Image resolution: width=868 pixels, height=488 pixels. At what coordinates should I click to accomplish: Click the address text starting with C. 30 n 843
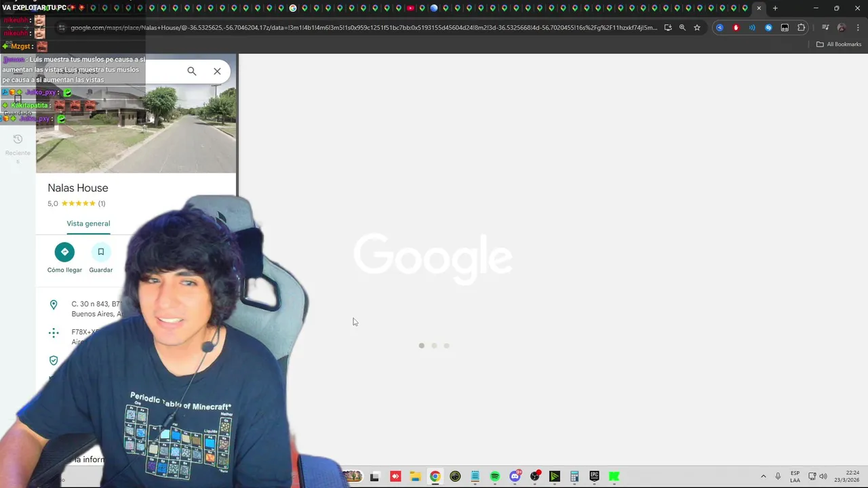[96, 309]
